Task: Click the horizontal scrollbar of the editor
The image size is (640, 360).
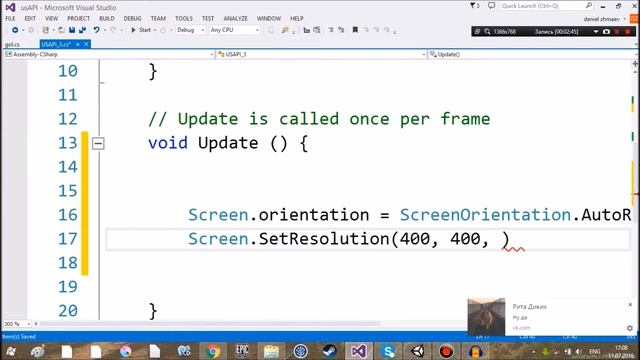Action: tap(209, 324)
